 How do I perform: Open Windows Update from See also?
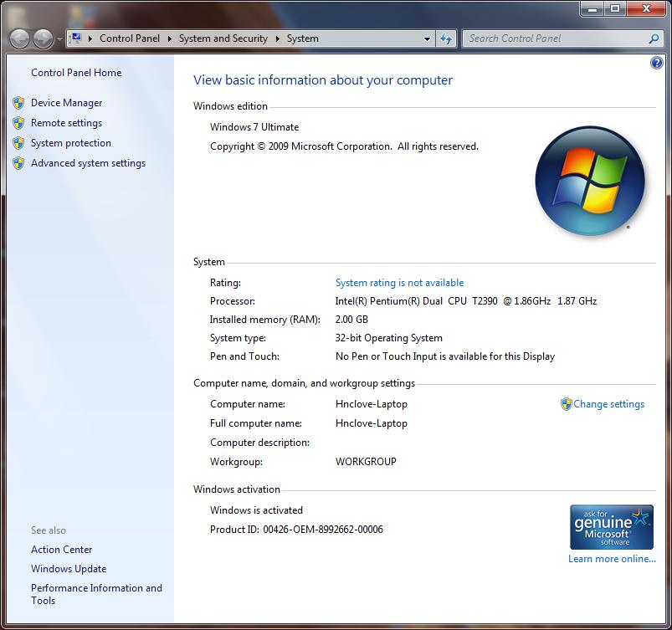[69, 569]
